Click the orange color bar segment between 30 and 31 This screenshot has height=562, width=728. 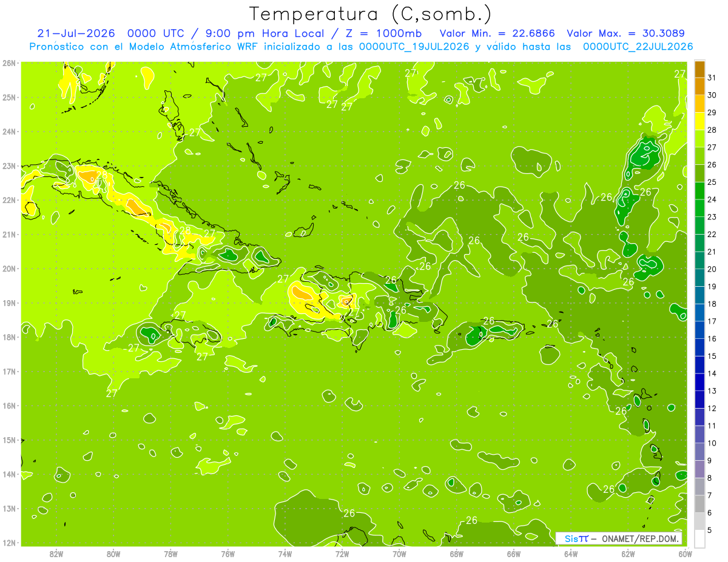699,87
